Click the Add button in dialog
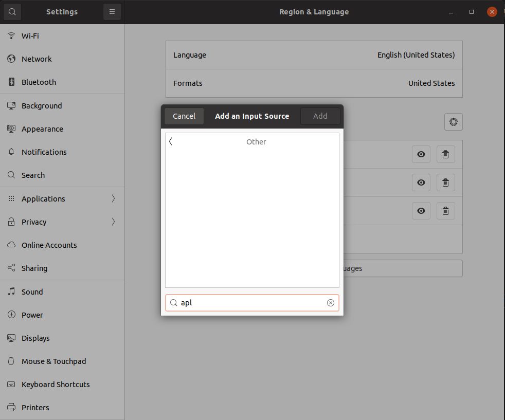Viewport: 505px width, 420px height. pos(320,116)
